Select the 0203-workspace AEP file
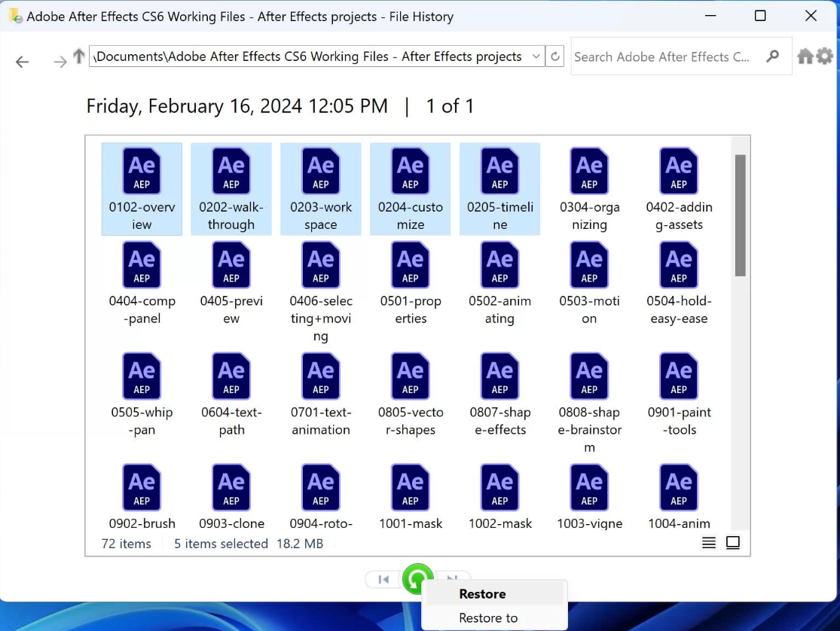Image resolution: width=840 pixels, height=631 pixels. pyautogui.click(x=320, y=188)
